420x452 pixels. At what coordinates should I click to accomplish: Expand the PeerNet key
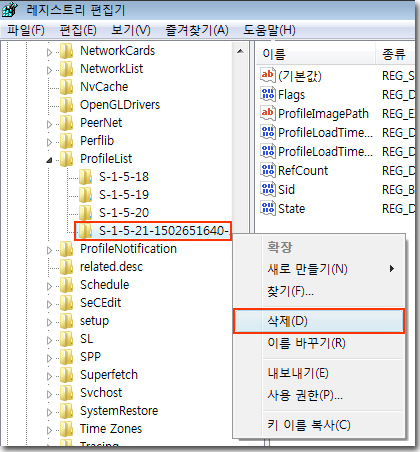(49, 124)
